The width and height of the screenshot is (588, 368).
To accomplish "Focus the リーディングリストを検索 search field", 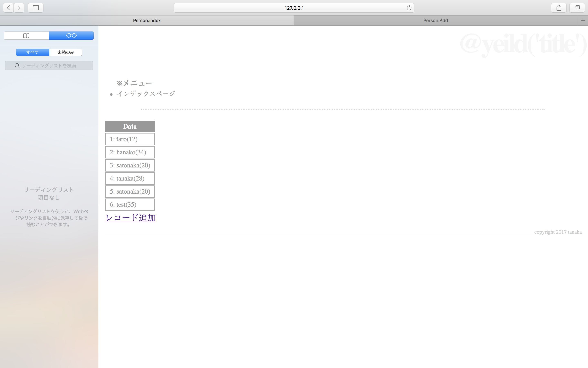I will tap(49, 65).
